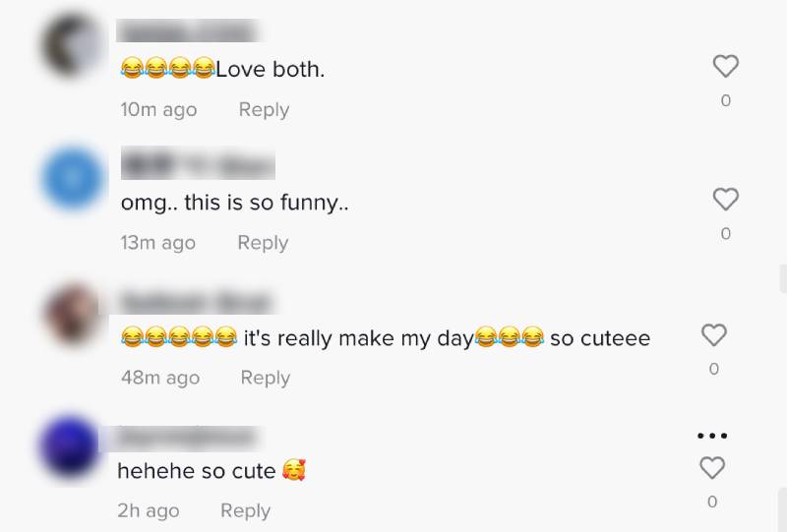Click the "10m ago" timestamp
787x532 pixels.
[158, 110]
